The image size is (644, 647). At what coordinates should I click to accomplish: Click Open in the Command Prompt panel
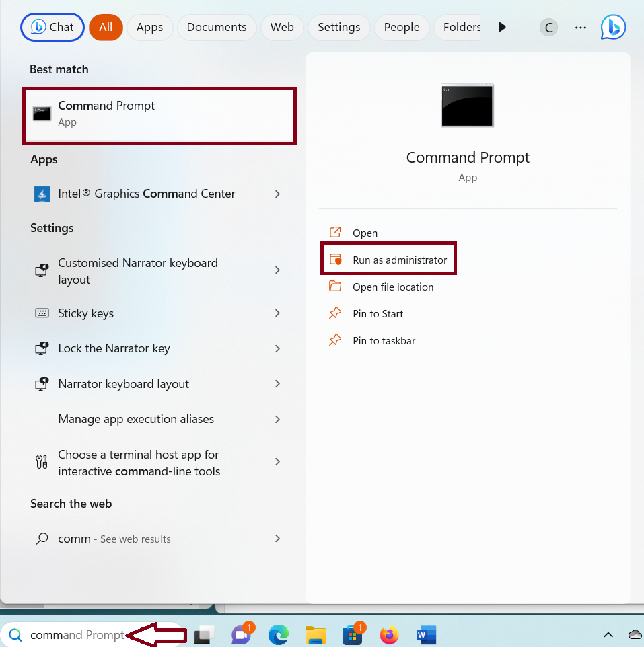[x=365, y=233]
